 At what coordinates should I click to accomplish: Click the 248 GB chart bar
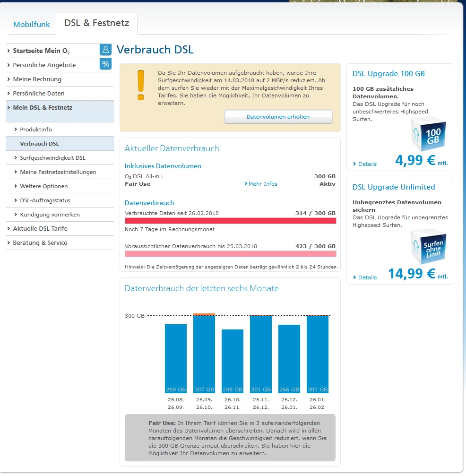pyautogui.click(x=233, y=361)
